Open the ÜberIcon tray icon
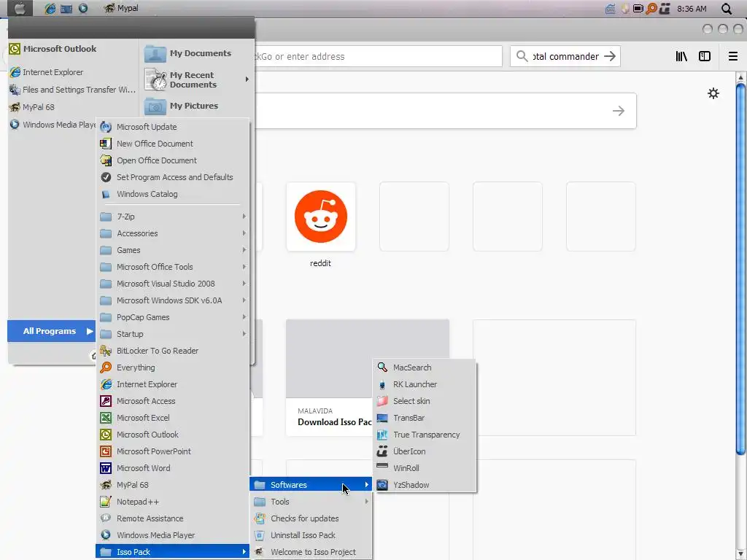 point(665,9)
